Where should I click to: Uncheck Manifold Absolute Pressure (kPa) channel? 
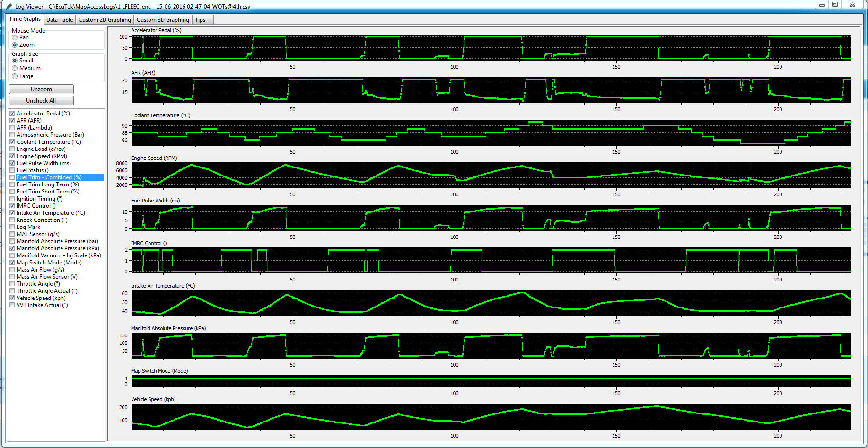coord(12,248)
